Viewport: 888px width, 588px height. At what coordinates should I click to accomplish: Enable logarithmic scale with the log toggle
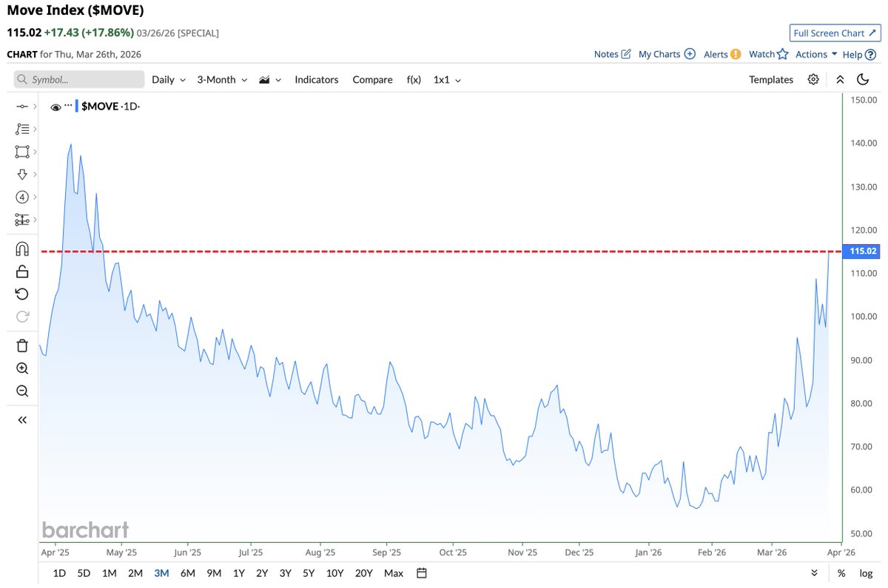[x=865, y=572]
